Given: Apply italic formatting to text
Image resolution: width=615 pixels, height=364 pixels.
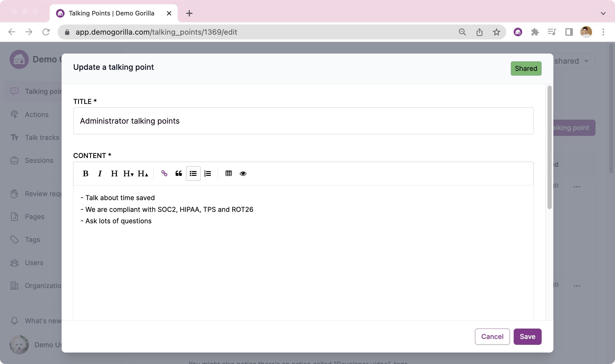Looking at the screenshot, I should pyautogui.click(x=100, y=173).
